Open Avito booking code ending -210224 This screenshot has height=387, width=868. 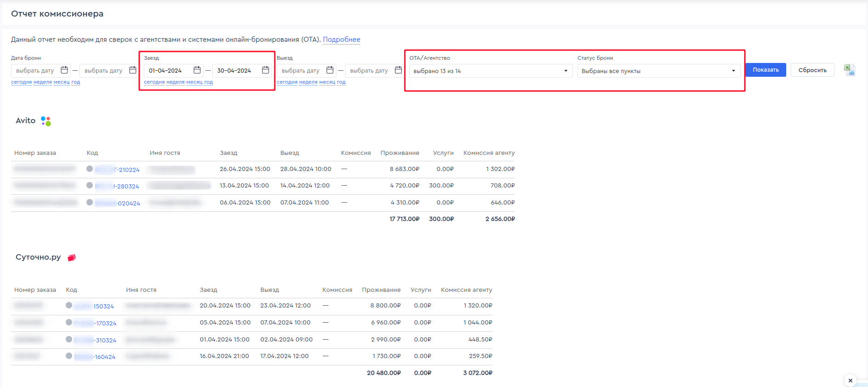pos(117,170)
